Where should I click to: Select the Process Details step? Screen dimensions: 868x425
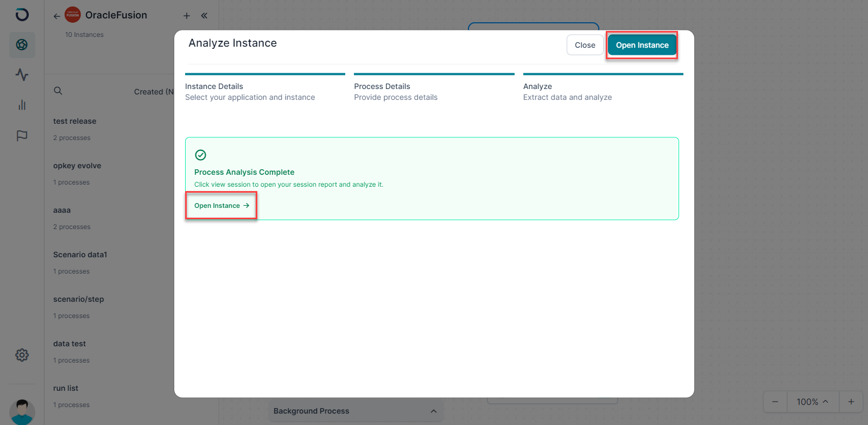tap(434, 87)
